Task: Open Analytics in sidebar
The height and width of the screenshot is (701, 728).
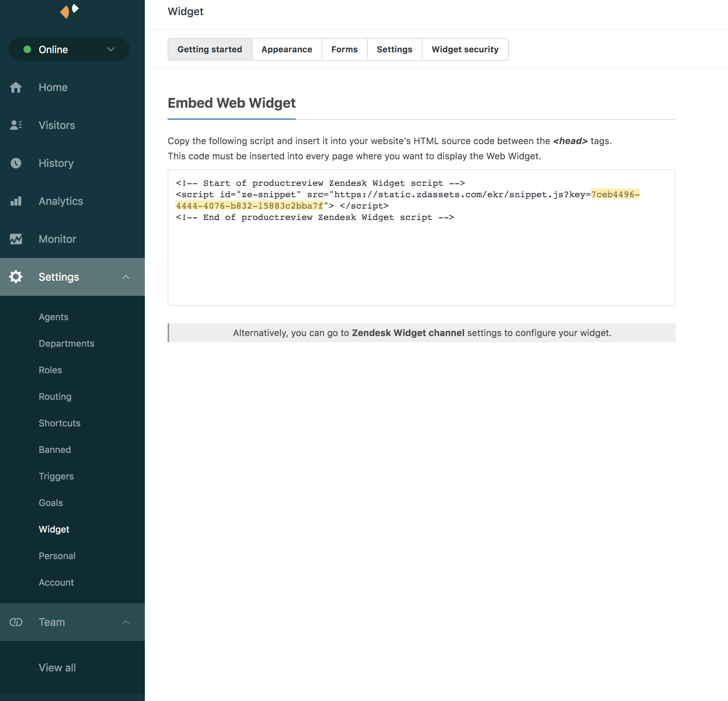Action: point(72,201)
